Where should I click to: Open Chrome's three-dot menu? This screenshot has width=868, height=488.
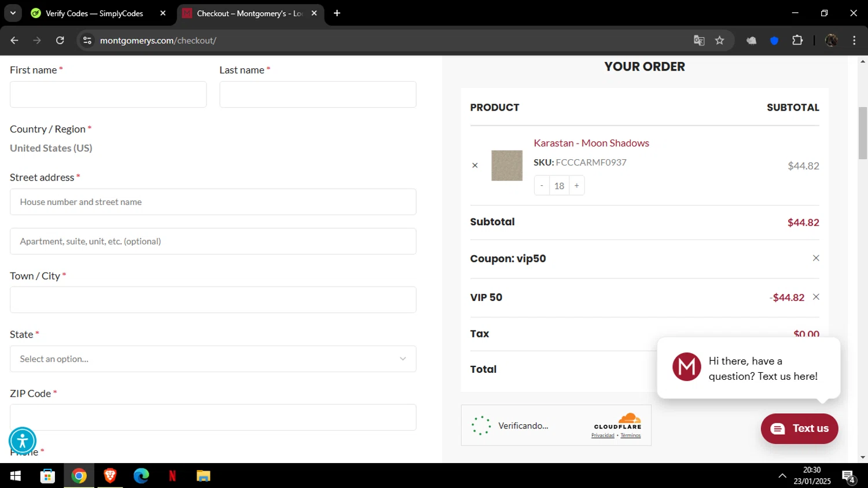coord(854,41)
